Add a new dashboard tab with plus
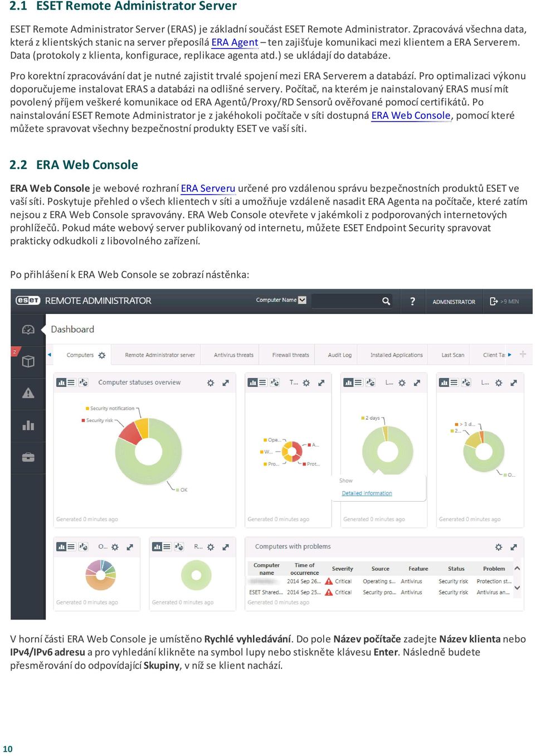Screen dimensions: 535x756 click(x=523, y=354)
